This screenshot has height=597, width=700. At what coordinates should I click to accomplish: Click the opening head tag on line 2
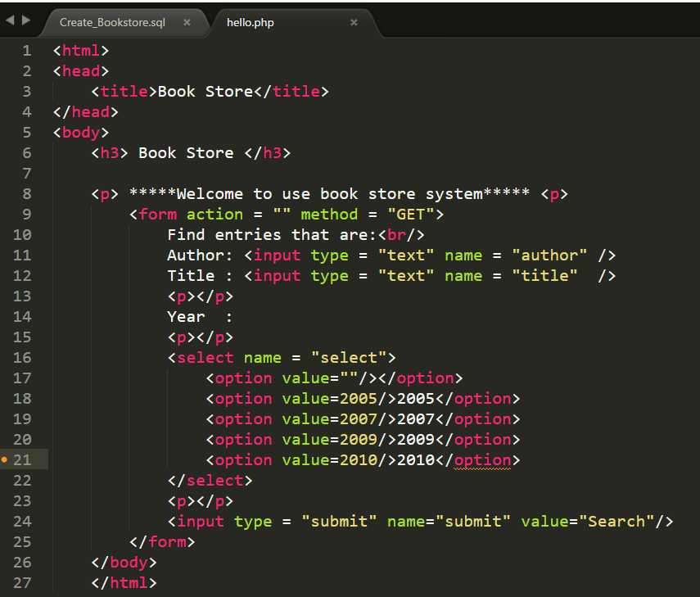pos(81,71)
